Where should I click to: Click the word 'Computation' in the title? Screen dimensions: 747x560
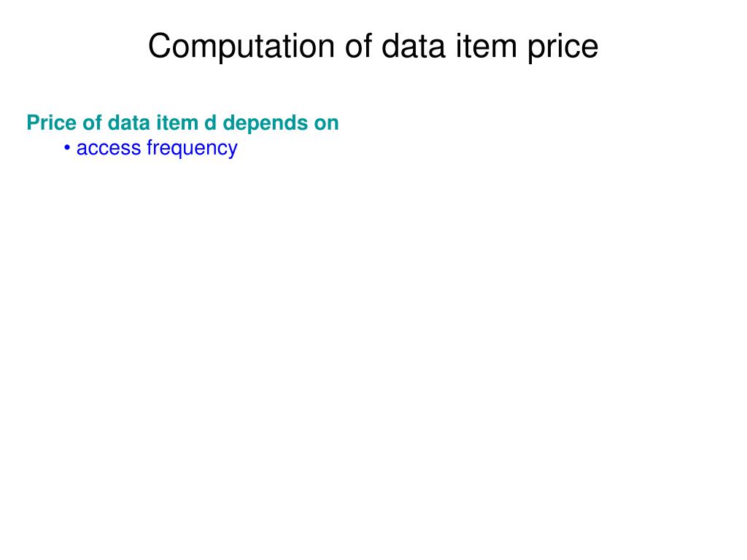240,47
